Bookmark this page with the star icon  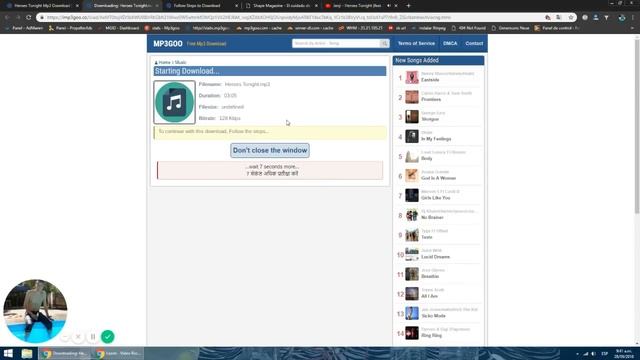click(571, 18)
